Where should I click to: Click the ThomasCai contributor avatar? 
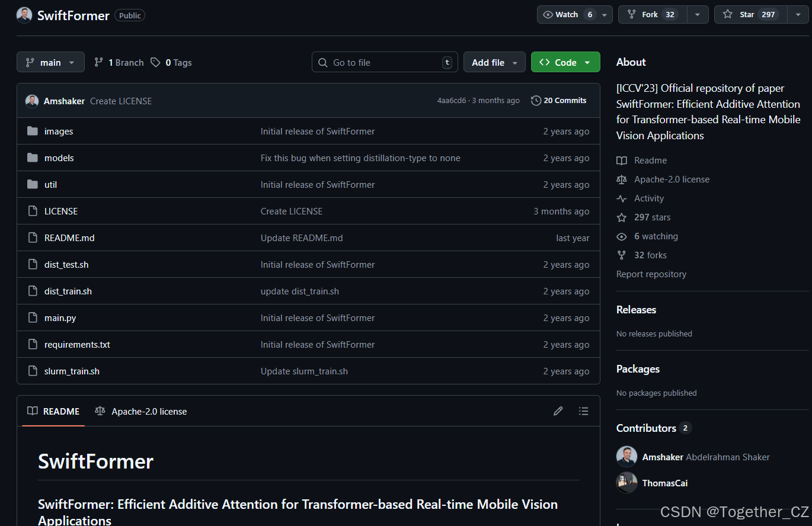coord(626,483)
